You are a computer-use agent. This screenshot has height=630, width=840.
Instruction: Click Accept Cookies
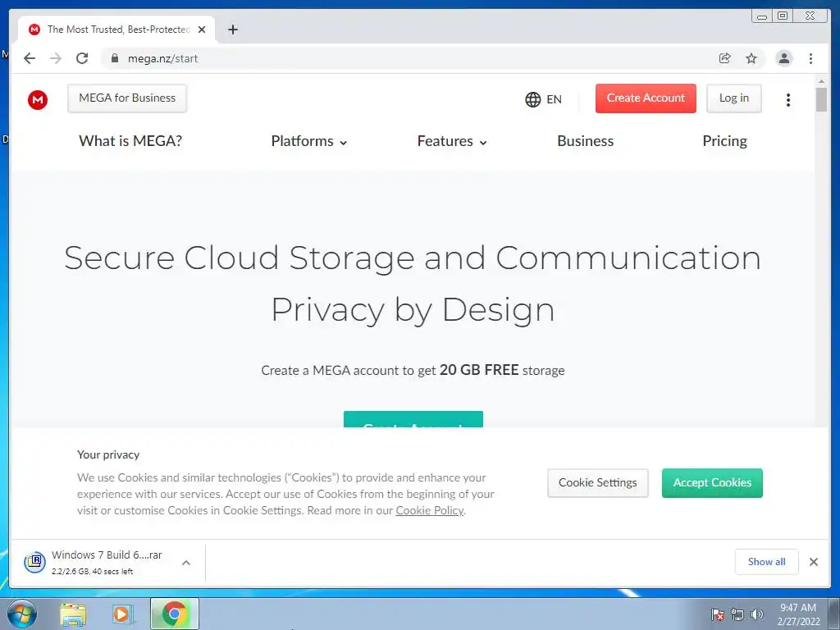712,482
